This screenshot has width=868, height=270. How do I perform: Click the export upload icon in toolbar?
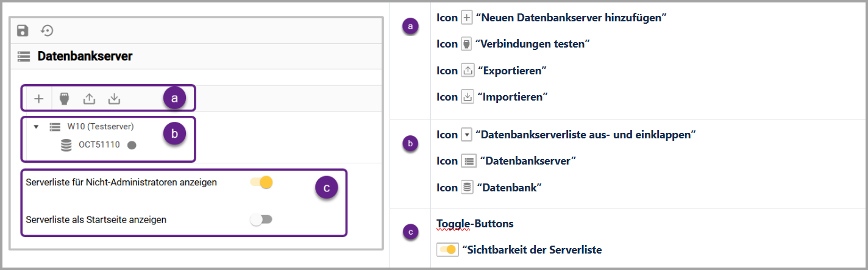pos(89,98)
